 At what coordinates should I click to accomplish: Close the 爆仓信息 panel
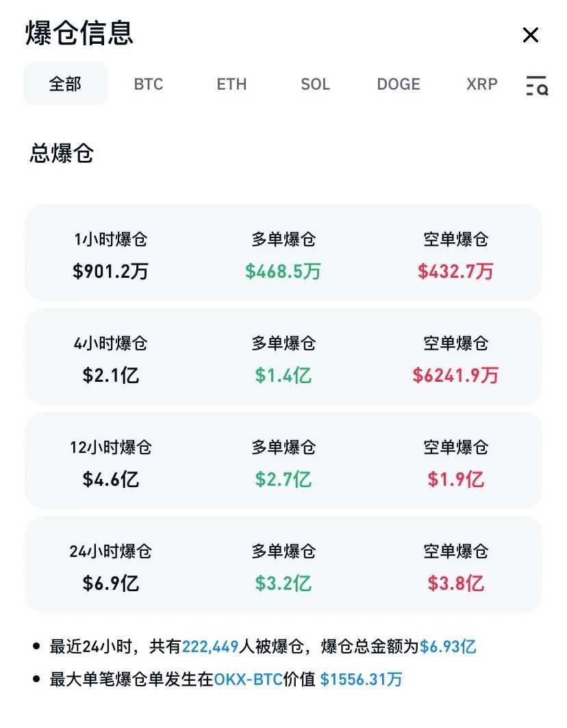[x=531, y=35]
